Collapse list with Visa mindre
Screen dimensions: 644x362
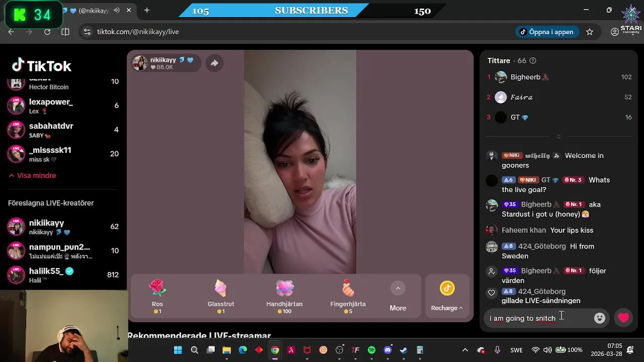click(32, 175)
